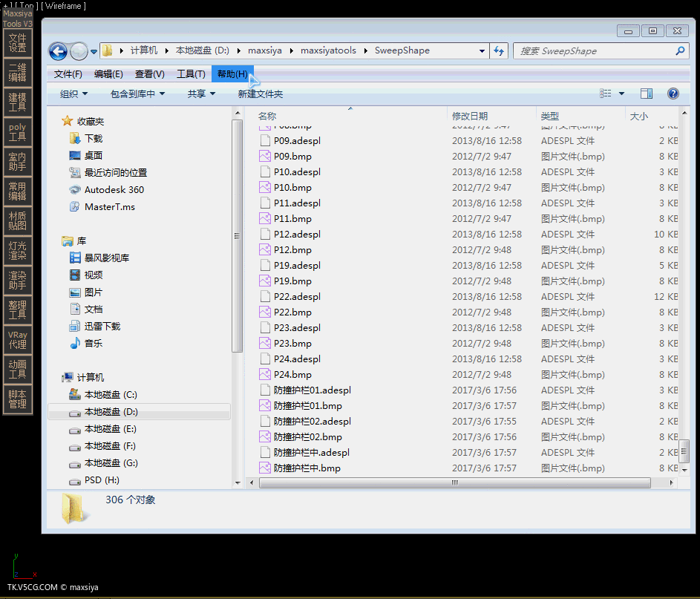Open the 二维编辑 tool group
The image size is (700, 599).
tap(17, 73)
